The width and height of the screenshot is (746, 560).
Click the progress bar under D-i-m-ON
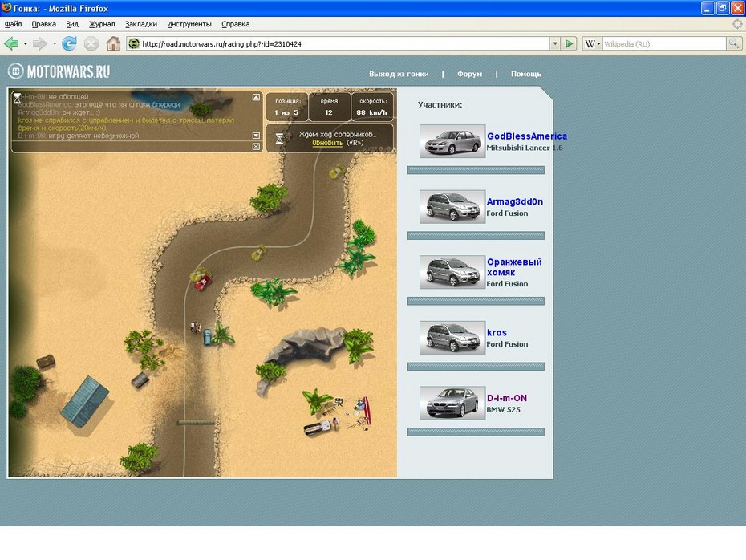click(476, 432)
